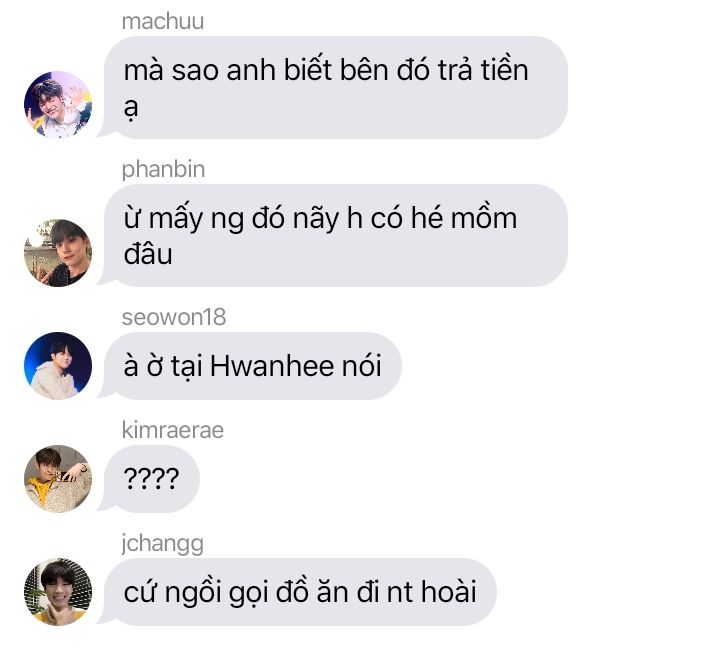
Task: Click the 'ạ' on machuu's second line
Action: click(131, 110)
